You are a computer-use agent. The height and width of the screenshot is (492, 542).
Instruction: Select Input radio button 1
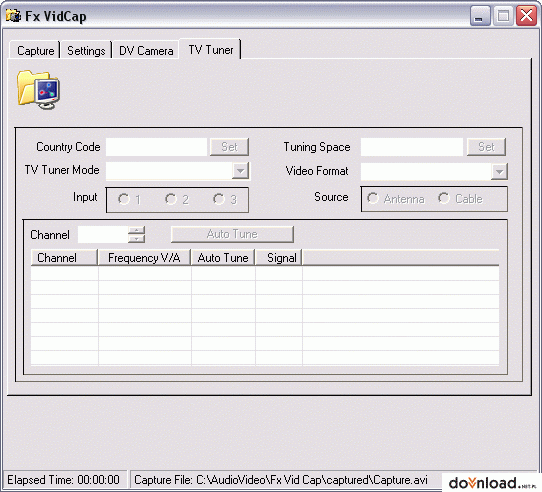tap(129, 199)
